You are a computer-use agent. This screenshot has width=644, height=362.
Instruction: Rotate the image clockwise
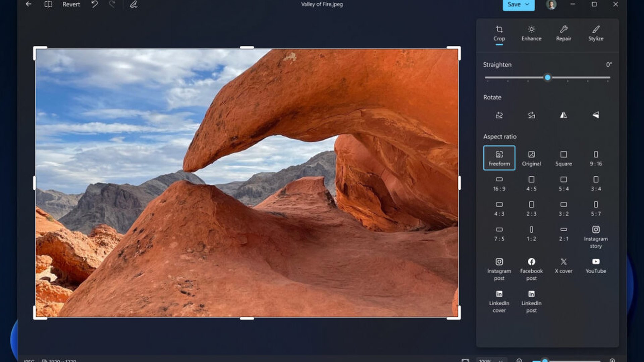[531, 115]
